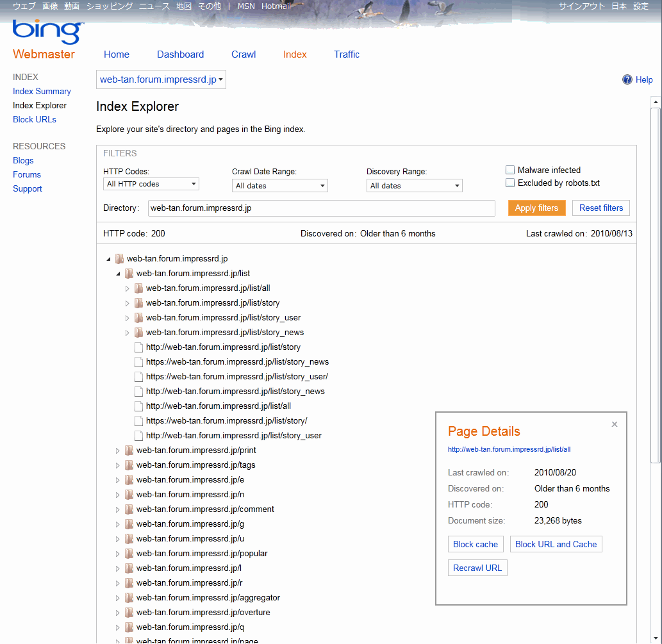Click folder icon for /list/story_user
Screen dimensions: 662x644
(138, 318)
